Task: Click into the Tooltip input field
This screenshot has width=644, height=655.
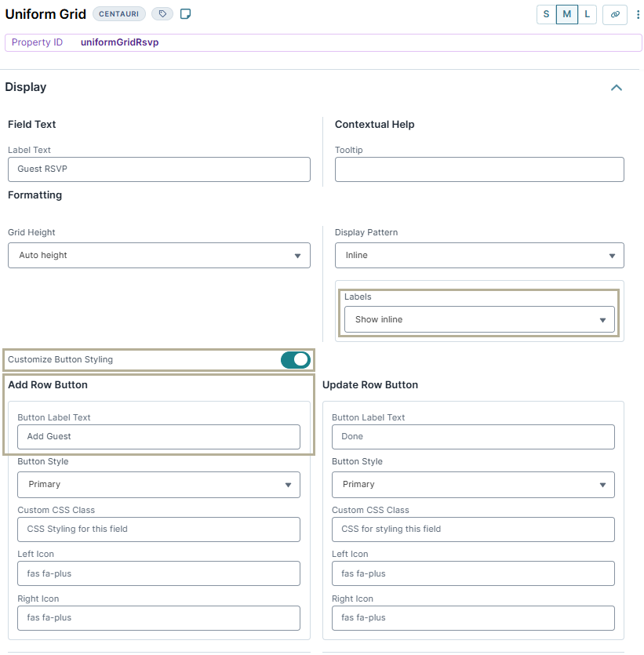Action: click(x=479, y=169)
